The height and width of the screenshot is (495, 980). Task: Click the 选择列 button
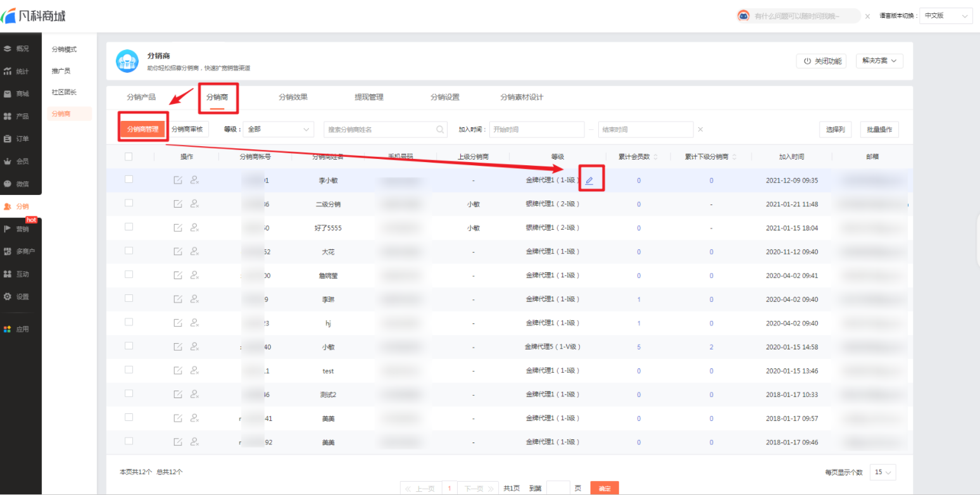click(x=835, y=129)
